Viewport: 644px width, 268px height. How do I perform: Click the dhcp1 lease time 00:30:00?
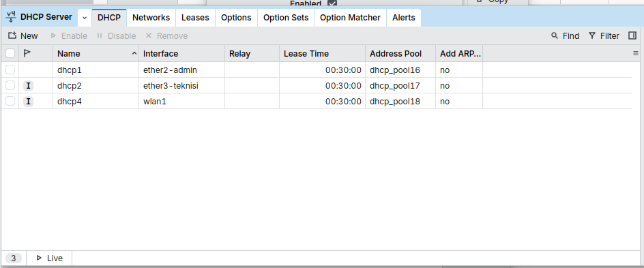click(343, 70)
